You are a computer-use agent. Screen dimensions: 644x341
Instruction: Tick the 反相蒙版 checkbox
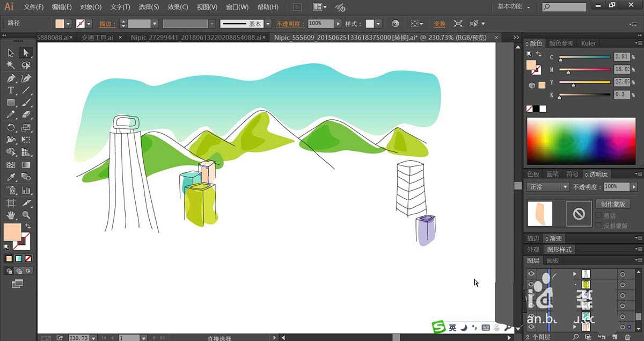click(x=599, y=226)
